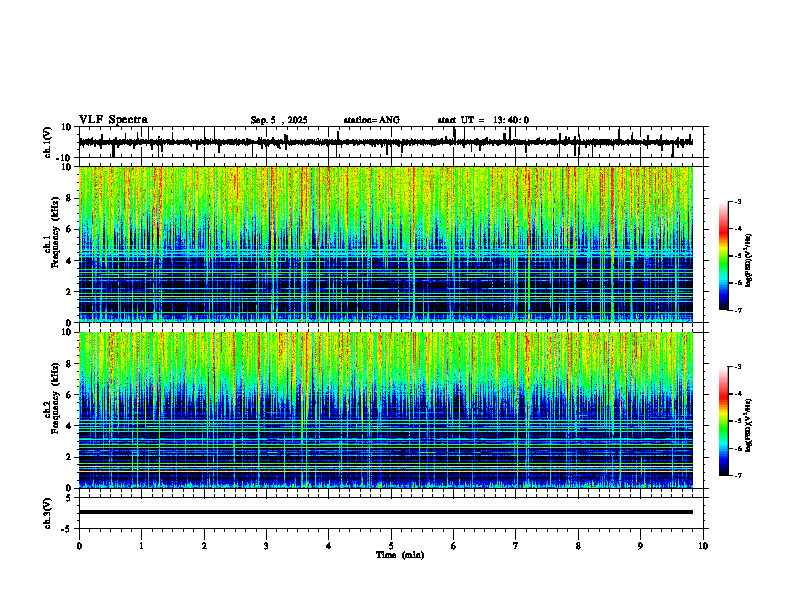Click the ch.1 voltage waveform trace
The width and height of the screenshot is (792, 612).
(385, 142)
